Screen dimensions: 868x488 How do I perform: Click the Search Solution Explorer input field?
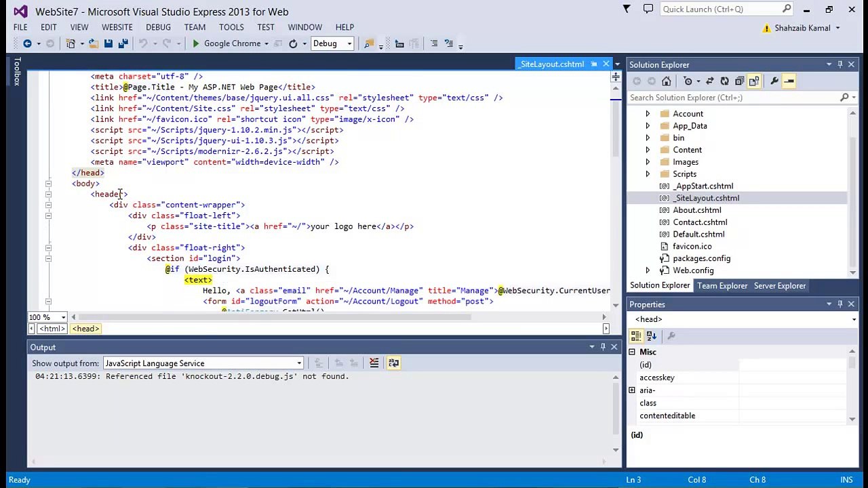pyautogui.click(x=733, y=98)
